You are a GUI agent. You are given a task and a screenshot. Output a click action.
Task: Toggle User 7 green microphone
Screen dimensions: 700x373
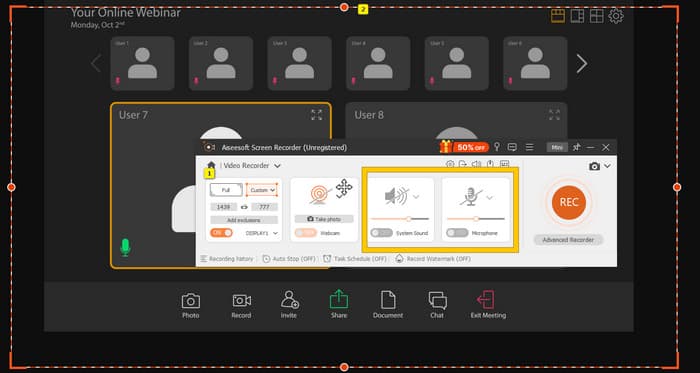pos(125,247)
